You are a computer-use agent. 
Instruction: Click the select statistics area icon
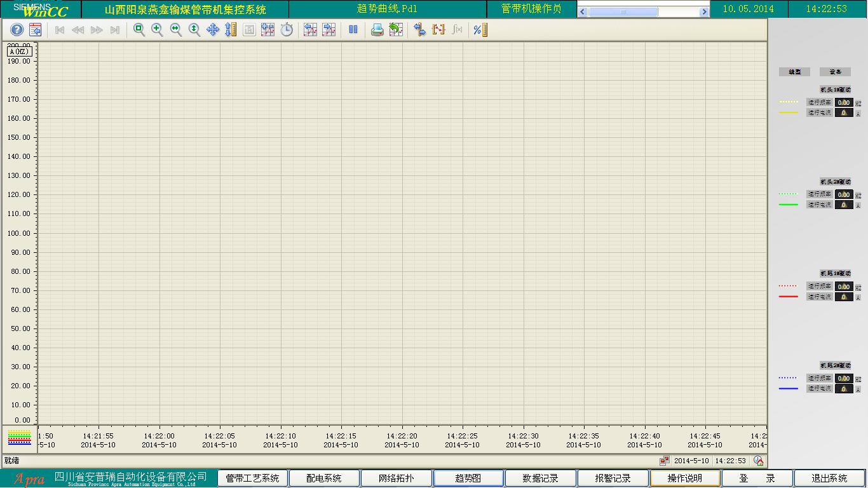point(438,30)
